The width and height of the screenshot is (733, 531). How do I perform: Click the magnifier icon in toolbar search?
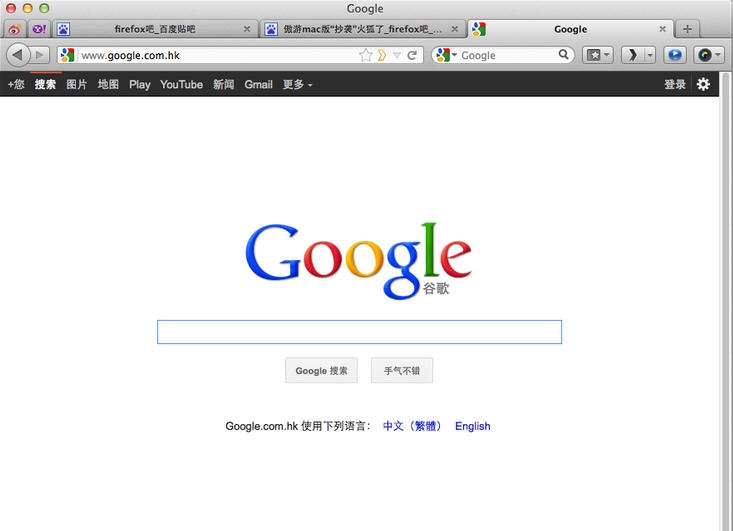click(x=564, y=55)
